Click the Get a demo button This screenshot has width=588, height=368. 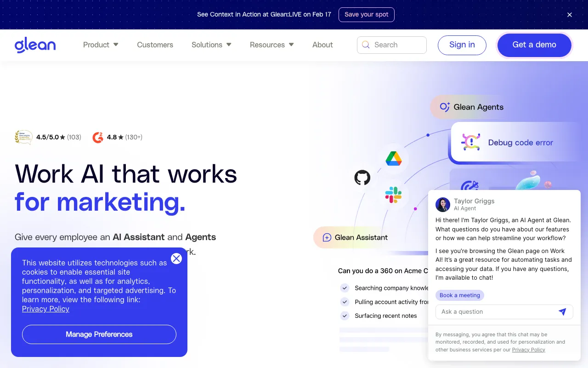click(534, 45)
